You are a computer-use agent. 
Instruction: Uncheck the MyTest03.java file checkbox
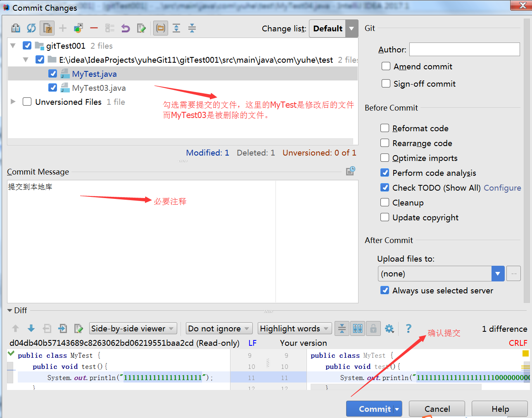coord(52,87)
